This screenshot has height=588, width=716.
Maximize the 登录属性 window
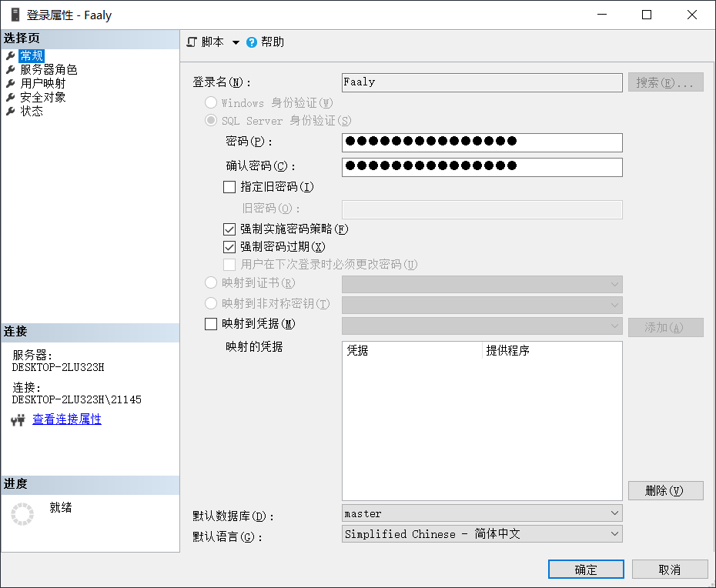(x=647, y=15)
